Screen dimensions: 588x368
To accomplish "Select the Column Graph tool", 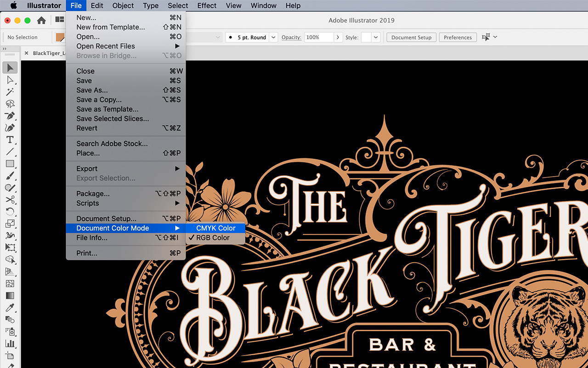I will pyautogui.click(x=10, y=343).
